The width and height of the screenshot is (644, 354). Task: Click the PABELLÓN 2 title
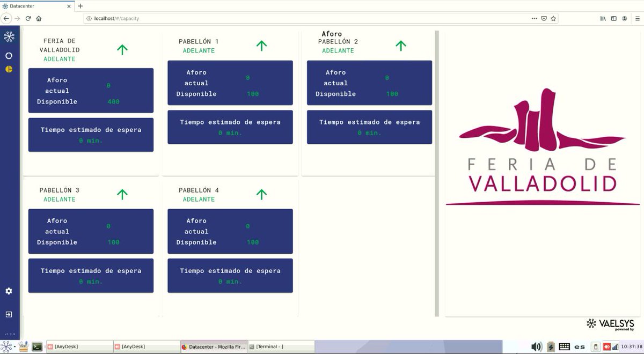pyautogui.click(x=338, y=42)
